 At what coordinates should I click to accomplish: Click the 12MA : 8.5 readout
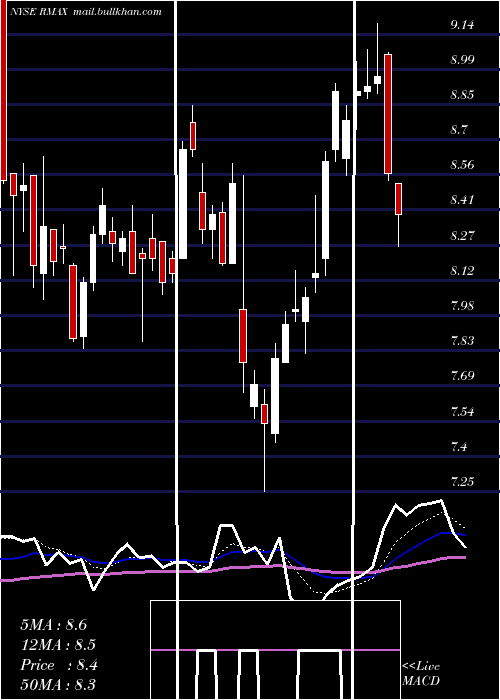tap(58, 645)
